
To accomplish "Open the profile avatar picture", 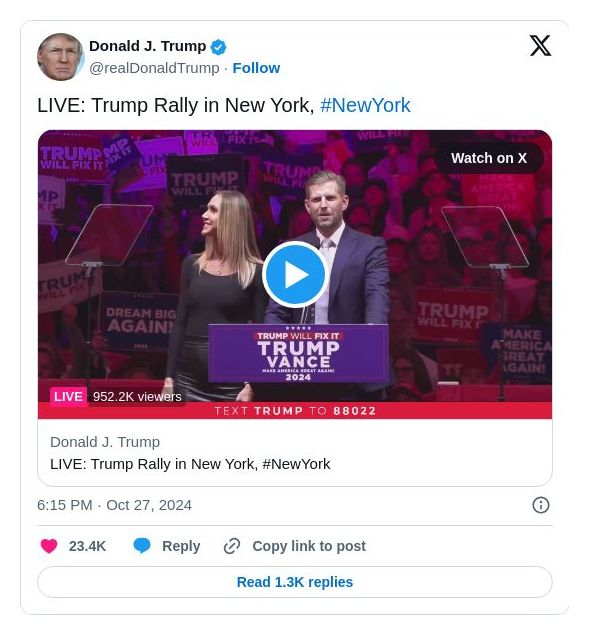I will click(x=60, y=57).
